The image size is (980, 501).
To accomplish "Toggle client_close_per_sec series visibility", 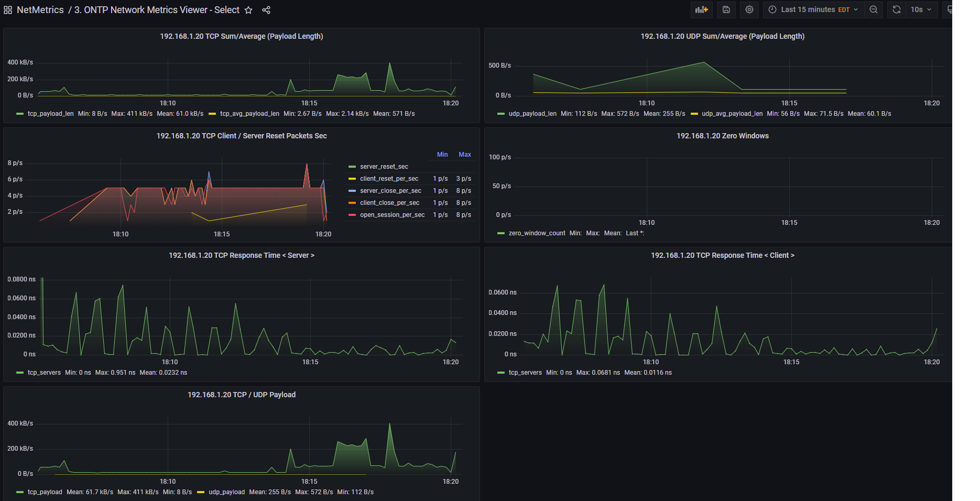I will 389,203.
